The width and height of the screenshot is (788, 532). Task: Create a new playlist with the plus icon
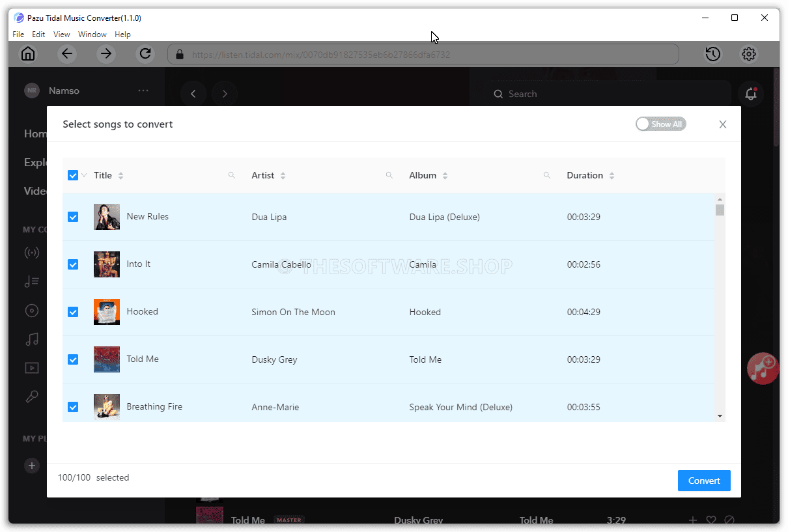tap(31, 466)
